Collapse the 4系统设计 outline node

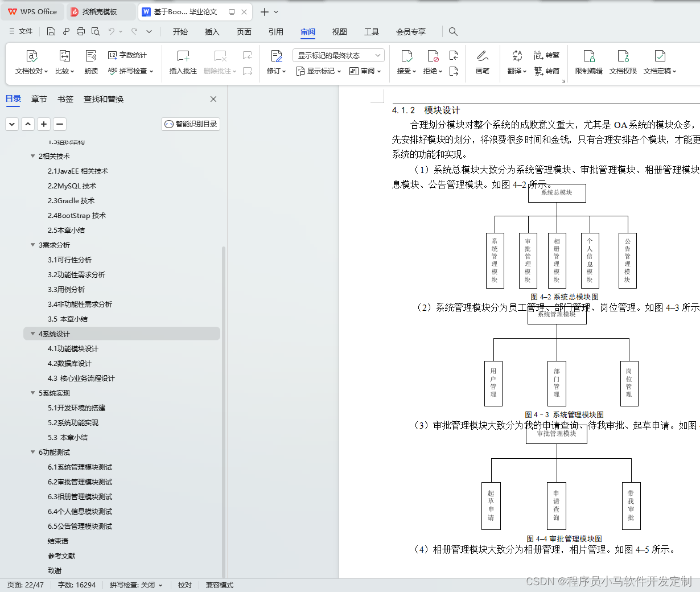tap(32, 334)
